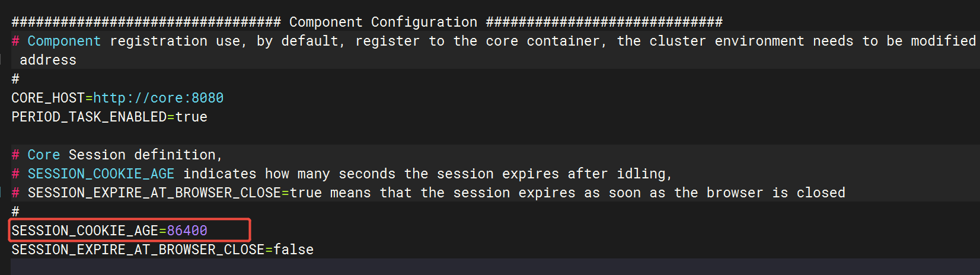Click the word "idling" in the comment

641,174
